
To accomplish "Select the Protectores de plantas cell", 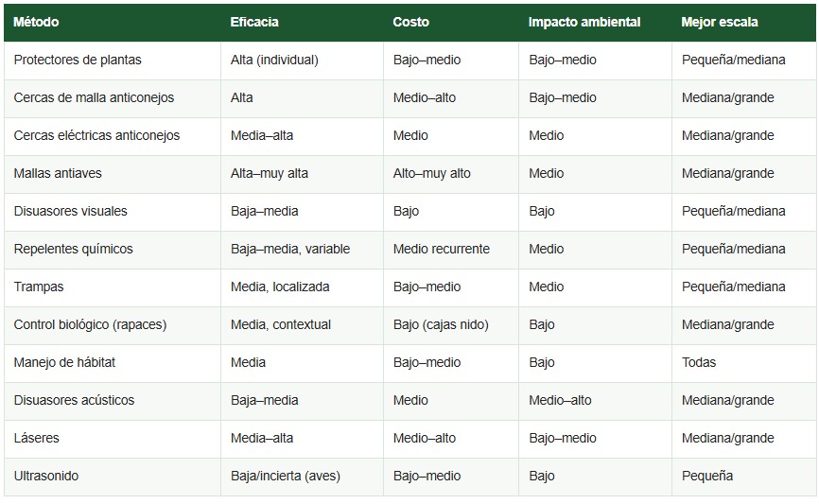I will point(113,61).
